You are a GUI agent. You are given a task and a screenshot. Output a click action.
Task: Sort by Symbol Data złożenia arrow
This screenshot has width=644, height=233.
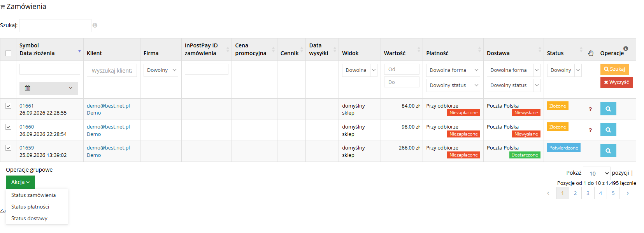[79, 51]
